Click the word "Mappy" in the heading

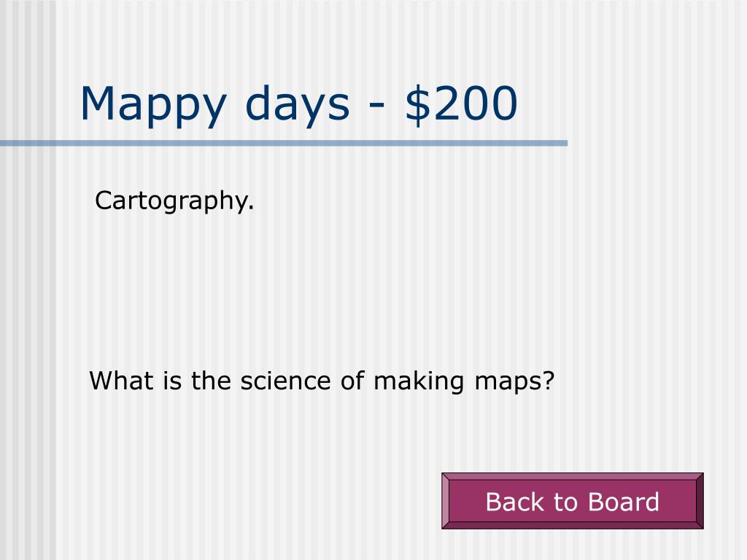tap(153, 106)
